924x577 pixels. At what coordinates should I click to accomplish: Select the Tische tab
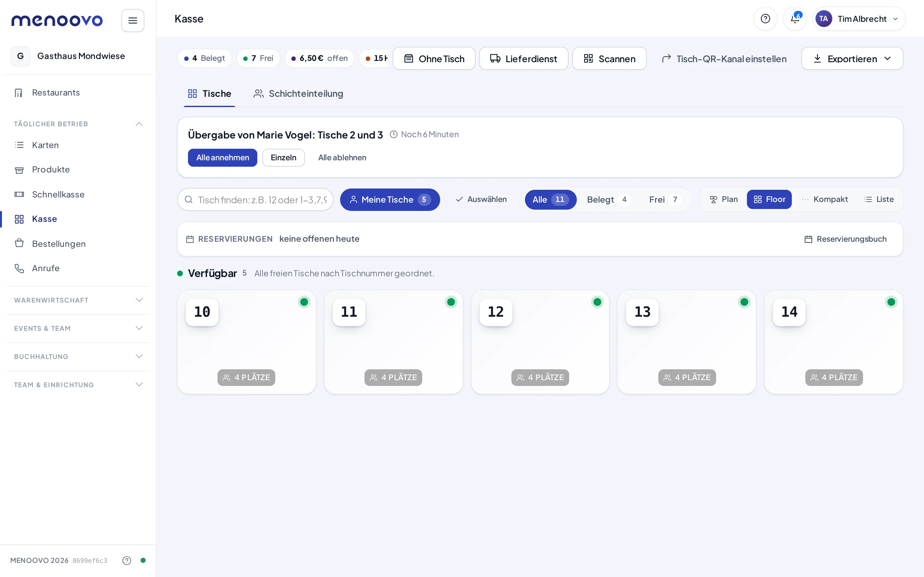209,94
